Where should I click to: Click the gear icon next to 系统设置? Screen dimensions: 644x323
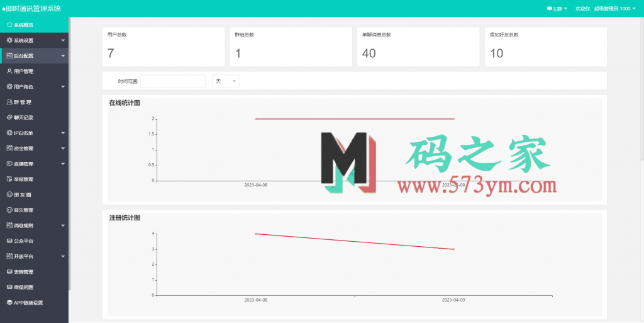click(9, 40)
